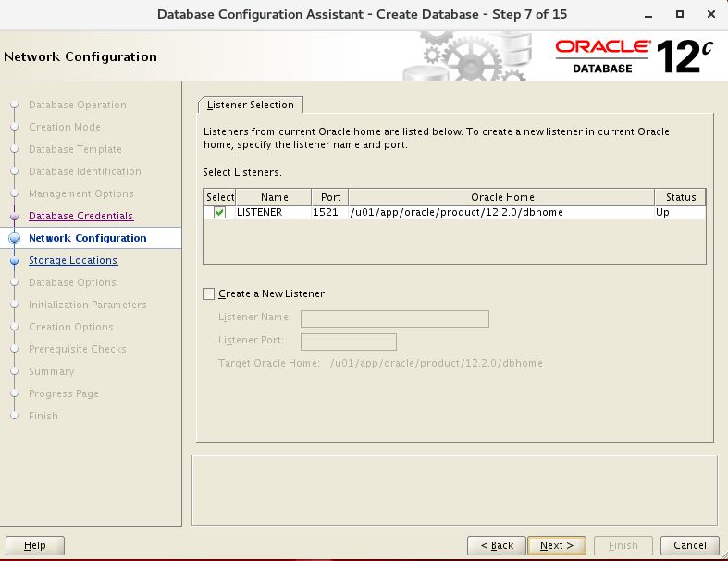Click Database Options step in sidebar
The height and width of the screenshot is (561, 728).
click(x=72, y=282)
